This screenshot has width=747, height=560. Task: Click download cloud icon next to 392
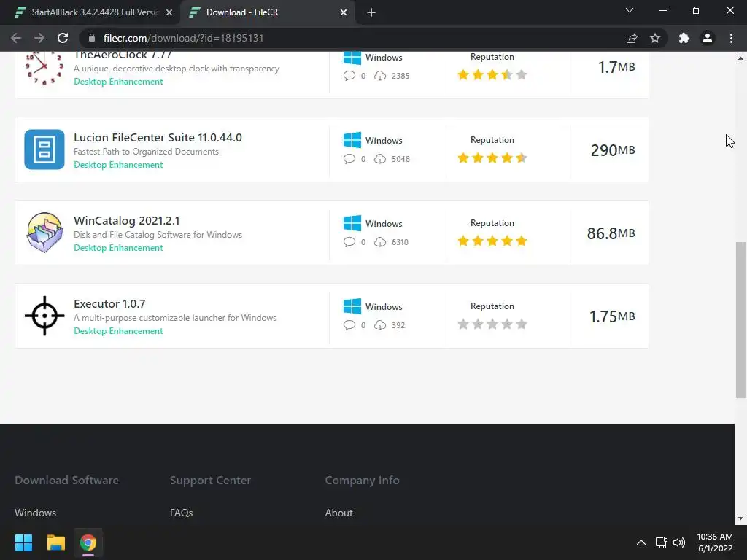pyautogui.click(x=379, y=324)
